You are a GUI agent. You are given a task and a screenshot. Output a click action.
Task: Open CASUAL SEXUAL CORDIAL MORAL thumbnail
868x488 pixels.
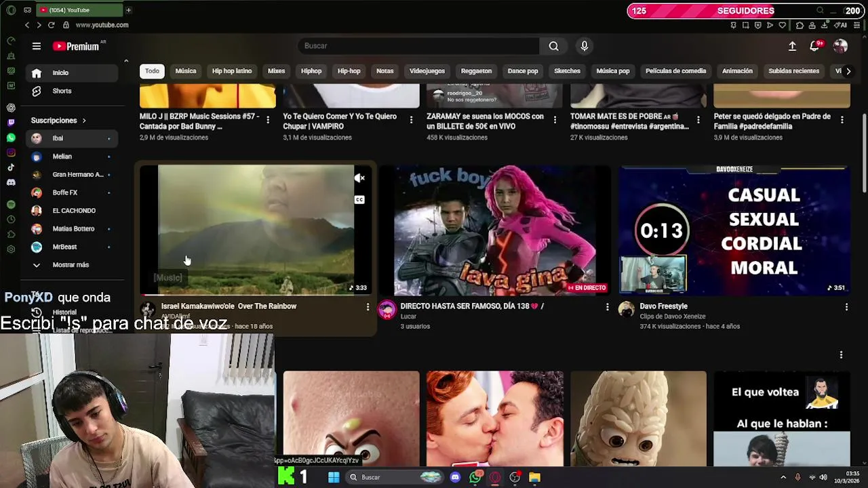point(735,230)
